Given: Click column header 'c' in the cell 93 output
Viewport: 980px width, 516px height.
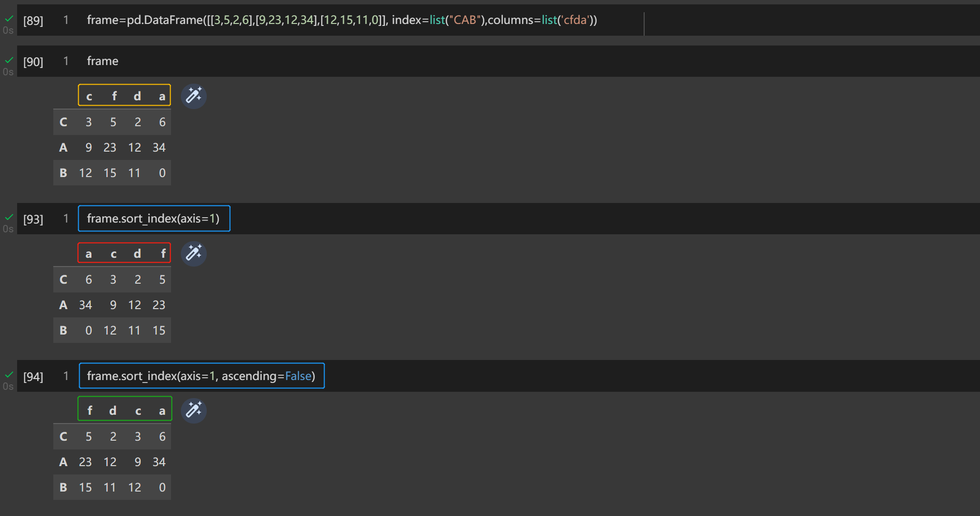Looking at the screenshot, I should coord(113,254).
